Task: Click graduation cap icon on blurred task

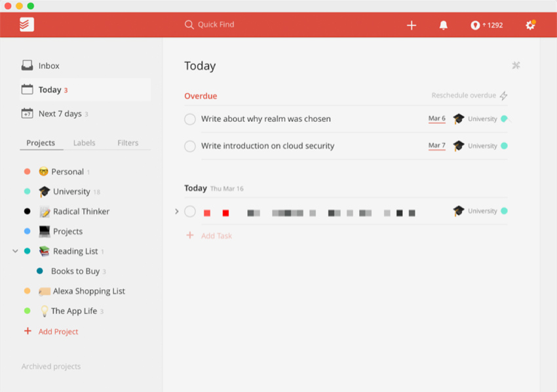Action: tap(459, 210)
